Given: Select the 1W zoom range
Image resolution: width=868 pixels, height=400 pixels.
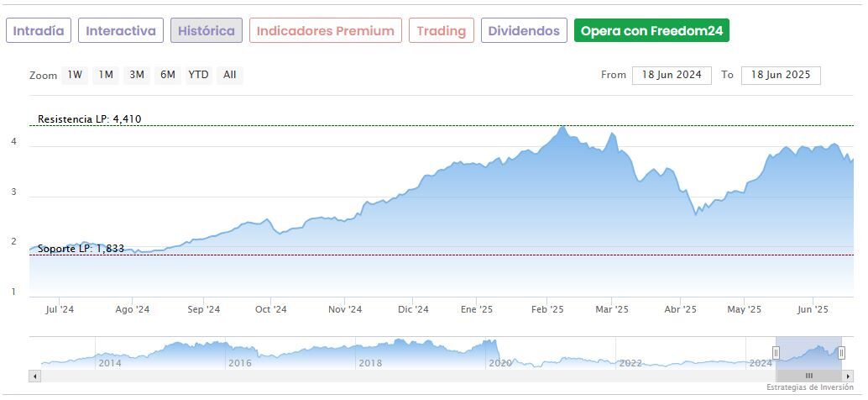Looking at the screenshot, I should click(75, 75).
